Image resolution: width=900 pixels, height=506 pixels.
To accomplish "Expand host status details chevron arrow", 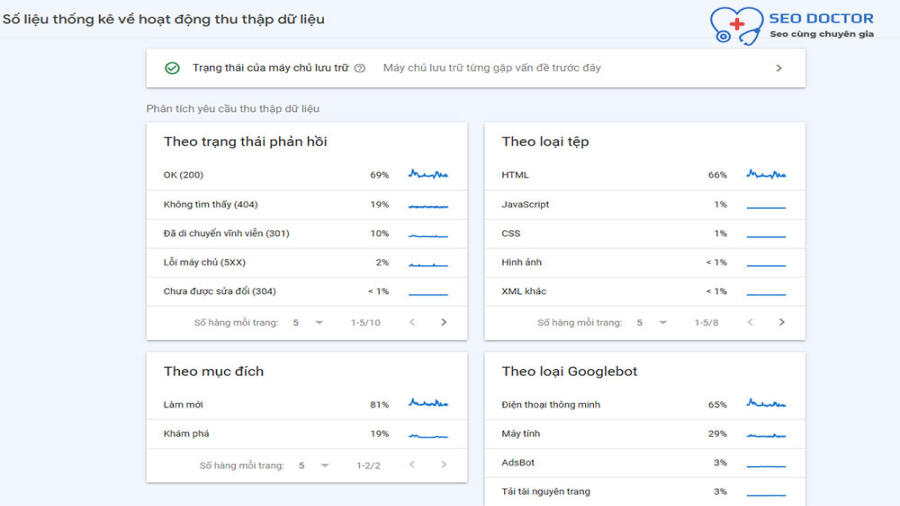I will (779, 68).
